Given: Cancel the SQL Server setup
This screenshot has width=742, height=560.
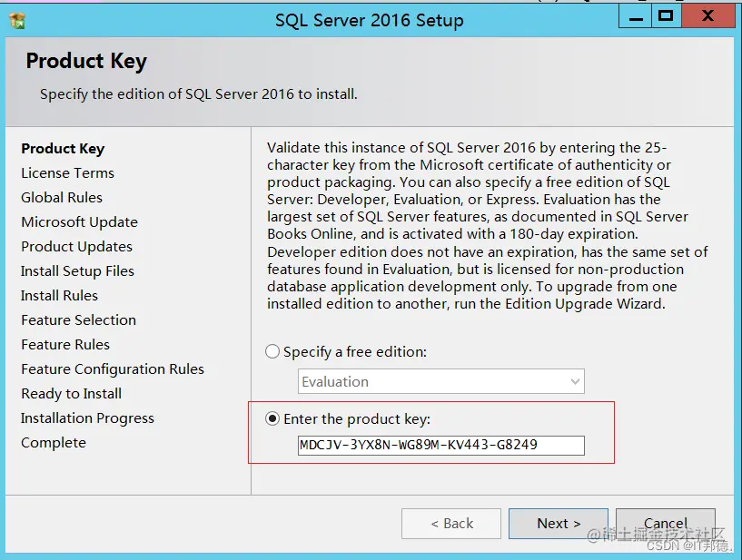Looking at the screenshot, I should tap(666, 524).
